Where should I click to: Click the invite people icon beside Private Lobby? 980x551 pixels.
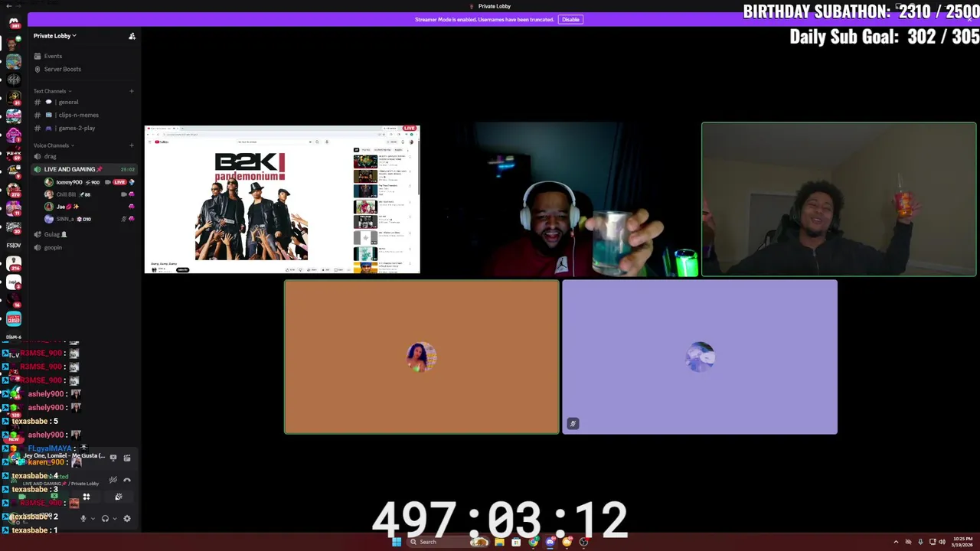pyautogui.click(x=132, y=36)
